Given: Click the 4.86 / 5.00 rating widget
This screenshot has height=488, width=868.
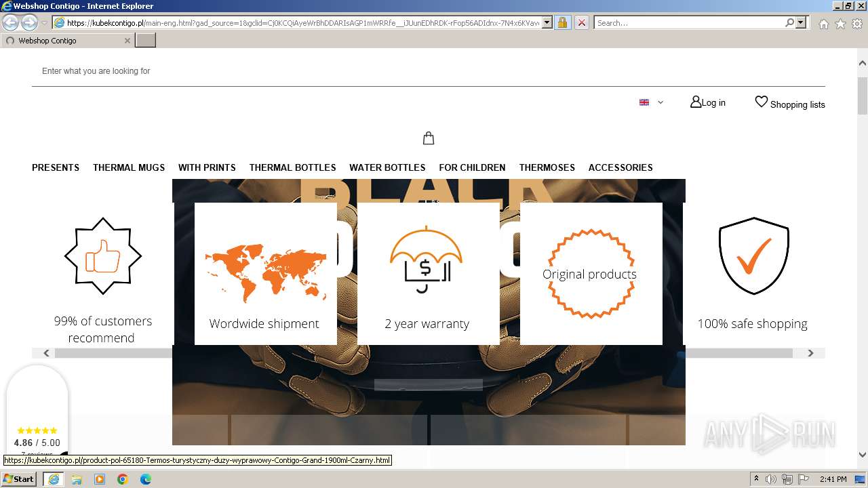Looking at the screenshot, I should [x=37, y=443].
